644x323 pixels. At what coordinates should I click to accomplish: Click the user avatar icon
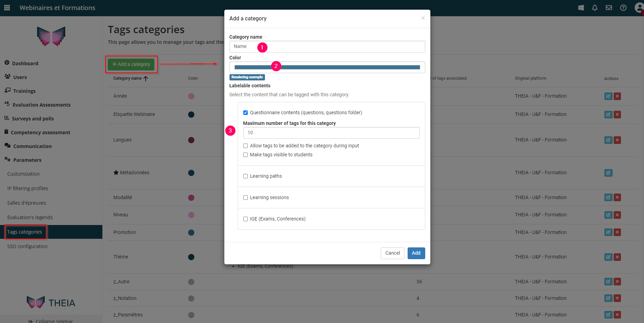tap(638, 8)
